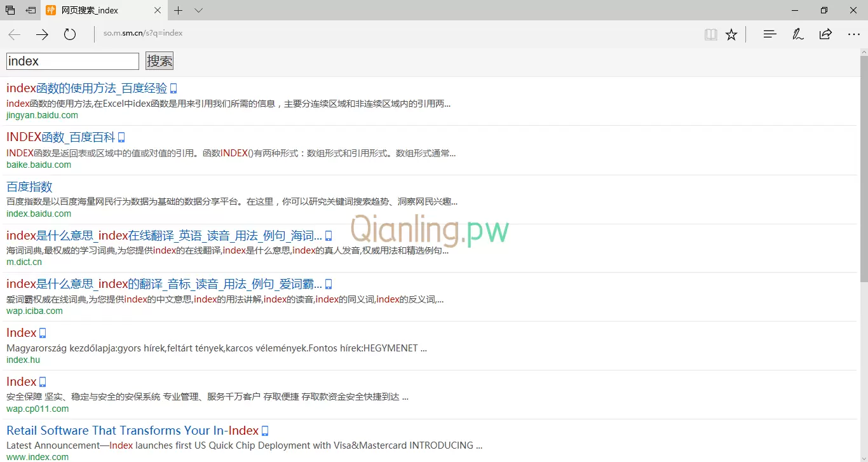
Task: Click the address bar URL
Action: pos(143,33)
